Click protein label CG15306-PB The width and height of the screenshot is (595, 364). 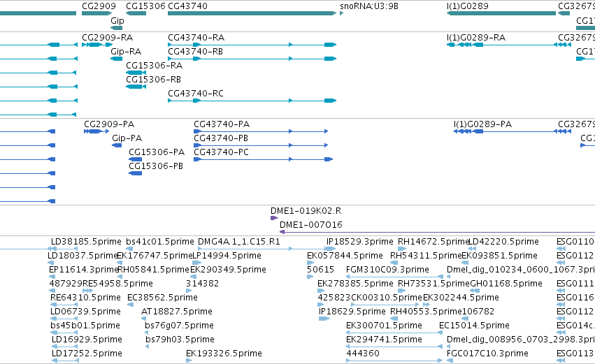tap(156, 166)
